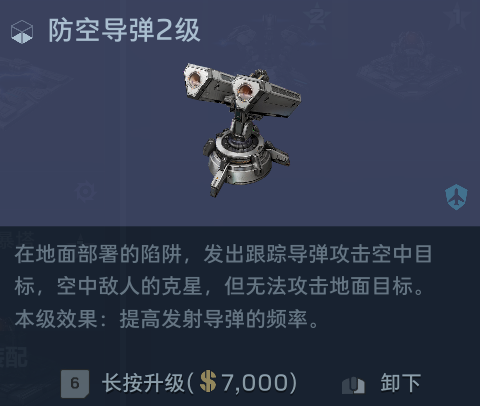The width and height of the screenshot is (480, 406).
Task: Click the faded building silhouette at upper right
Action: click(409, 63)
